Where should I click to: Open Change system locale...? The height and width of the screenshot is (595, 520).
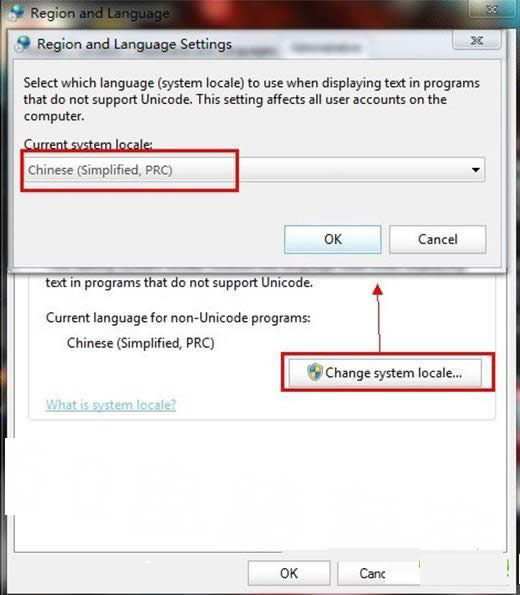pos(385,373)
